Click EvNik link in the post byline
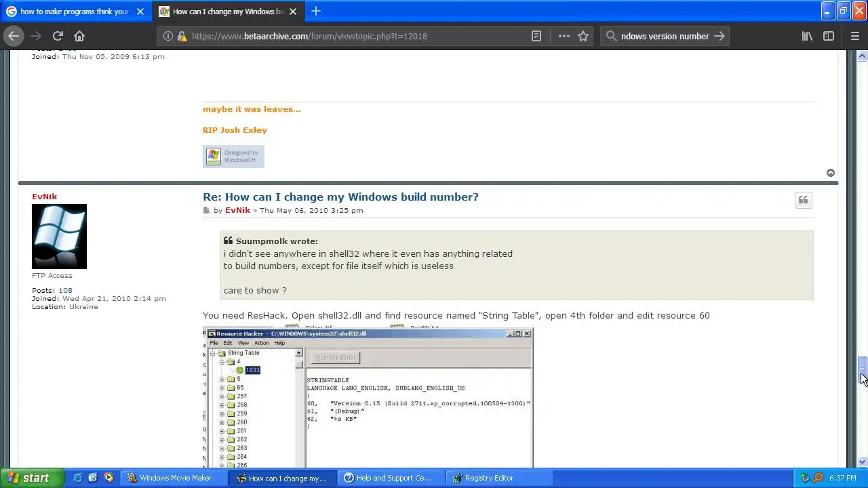Image resolution: width=868 pixels, height=488 pixels. (237, 211)
